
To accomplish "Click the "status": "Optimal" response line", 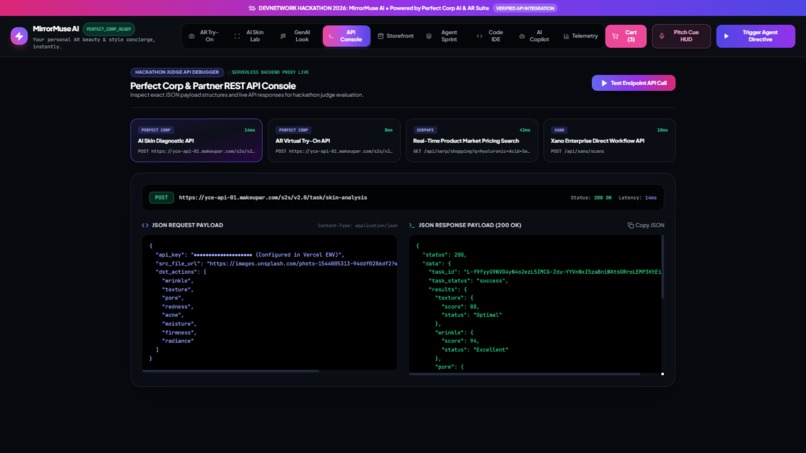I will pyautogui.click(x=471, y=315).
